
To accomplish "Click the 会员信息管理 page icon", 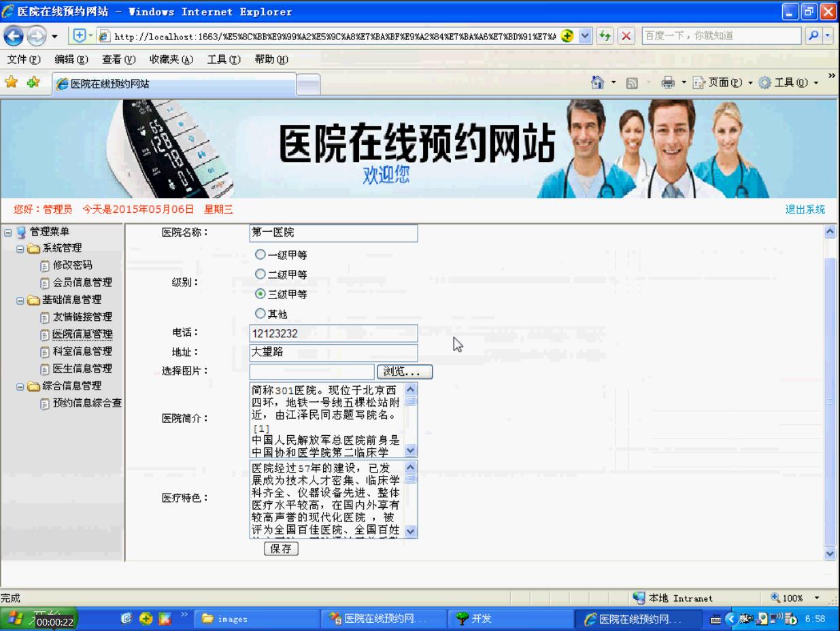I will (x=45, y=283).
